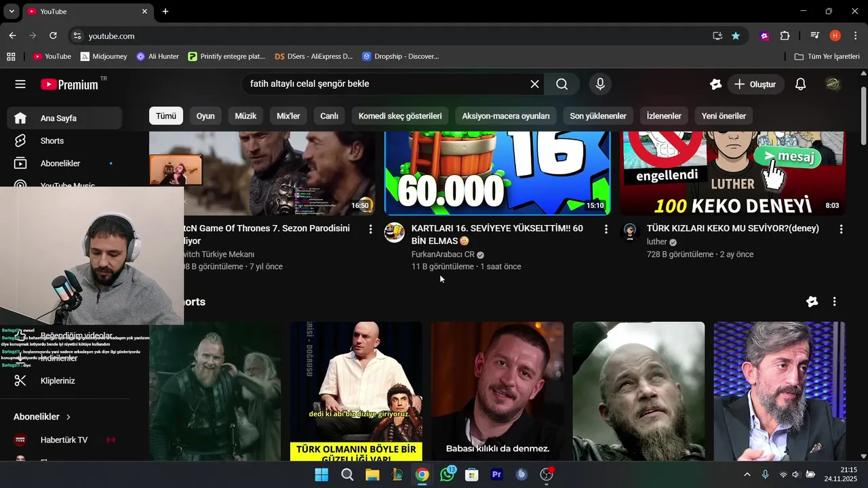868x488 pixels.
Task: Open FurkanArabacı CR channel avatar
Action: point(394,232)
